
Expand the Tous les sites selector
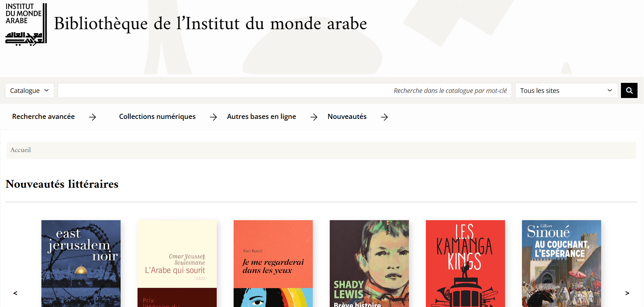point(566,90)
